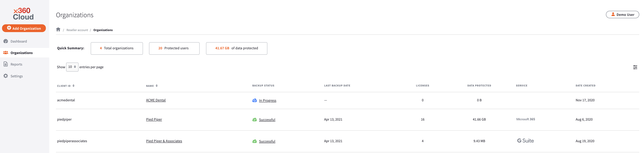This screenshot has width=644, height=153.
Task: Click the Add Organization button
Action: tap(24, 28)
